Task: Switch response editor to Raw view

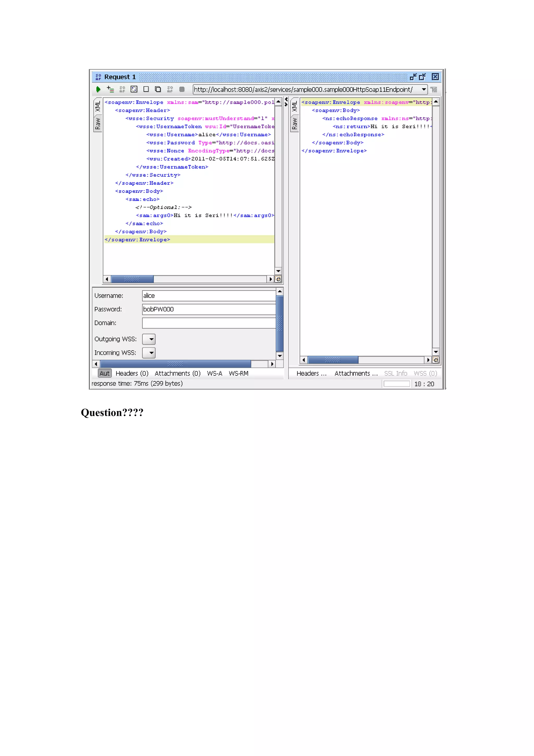Action: [294, 123]
